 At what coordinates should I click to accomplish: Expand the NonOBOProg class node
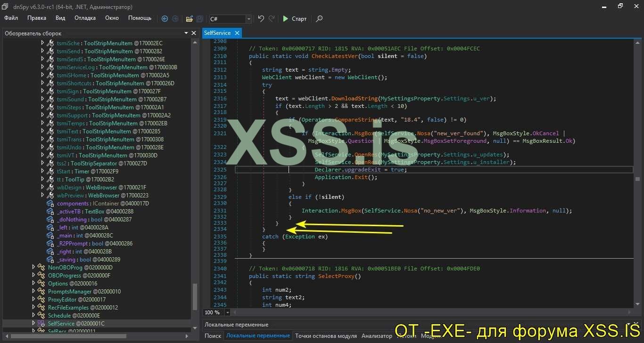(x=33, y=268)
